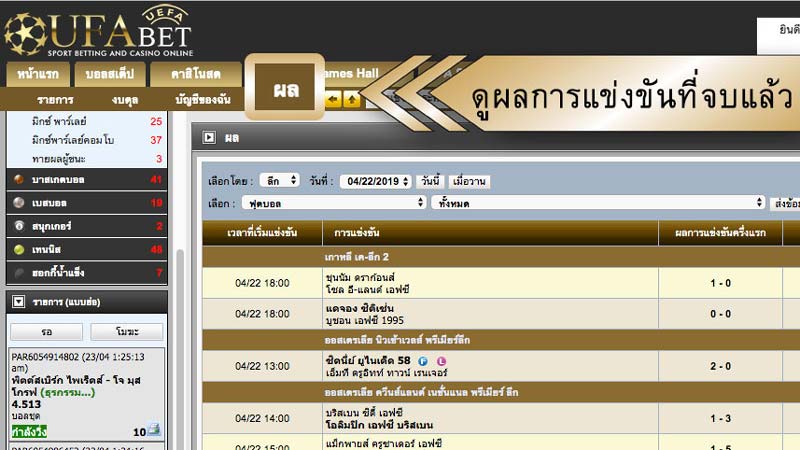Click the การแข่งขัน column header
The width and height of the screenshot is (800, 450).
pyautogui.click(x=490, y=233)
